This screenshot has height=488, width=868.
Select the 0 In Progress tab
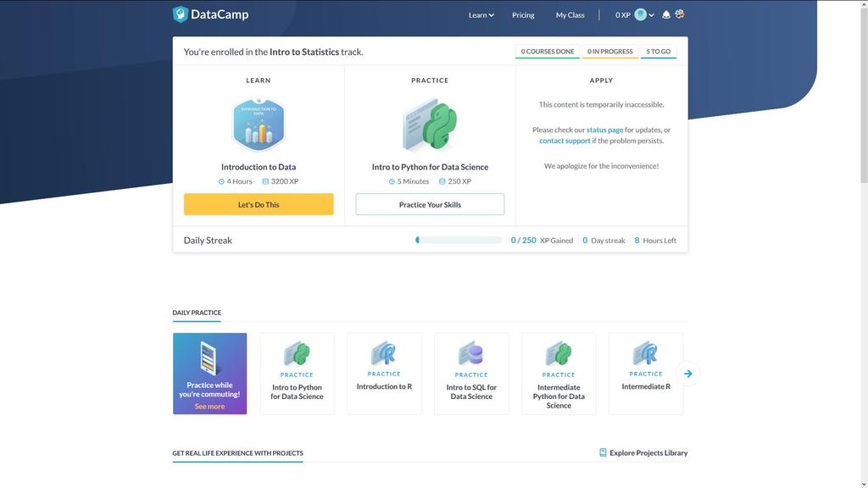tap(610, 52)
